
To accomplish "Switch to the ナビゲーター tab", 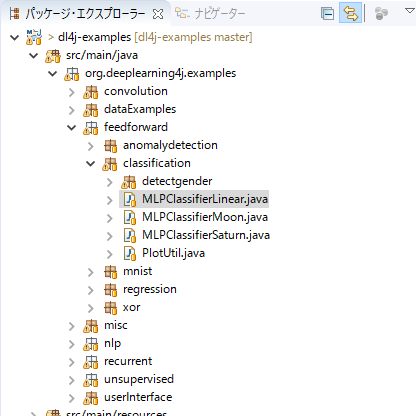I will tap(210, 14).
